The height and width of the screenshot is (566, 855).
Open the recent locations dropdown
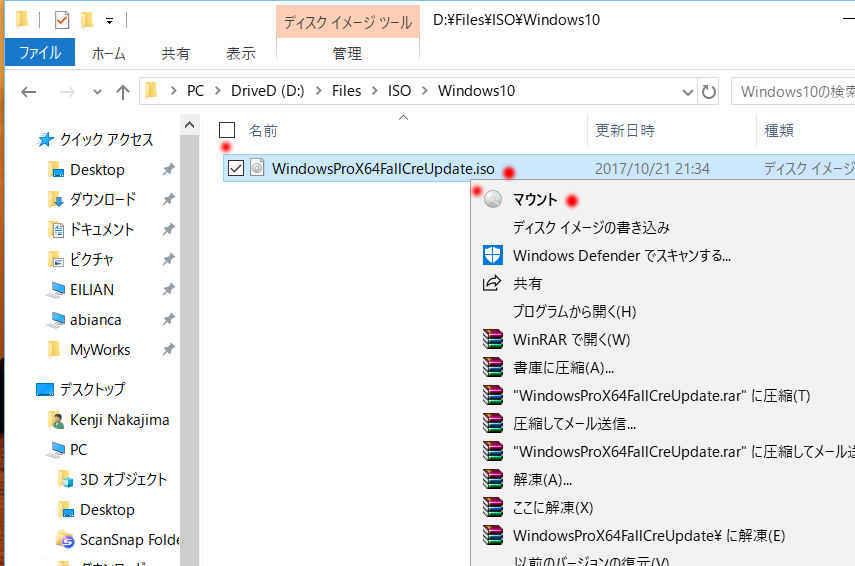click(x=97, y=92)
